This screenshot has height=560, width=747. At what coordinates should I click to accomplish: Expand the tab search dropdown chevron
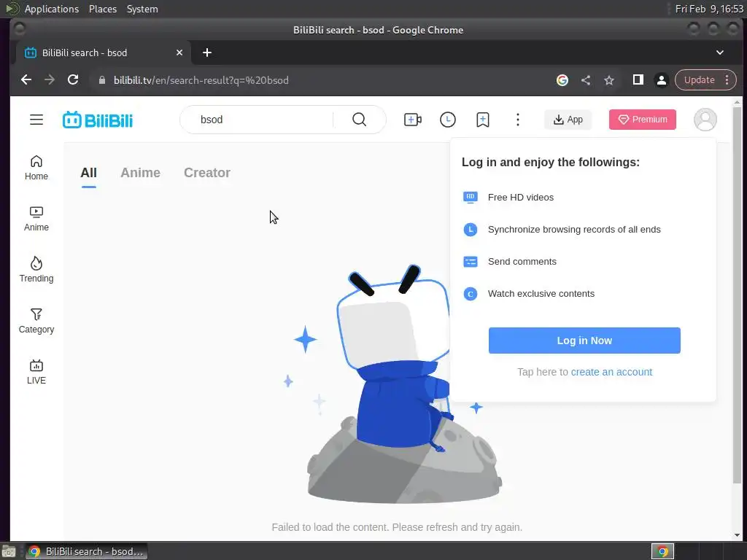click(x=720, y=52)
